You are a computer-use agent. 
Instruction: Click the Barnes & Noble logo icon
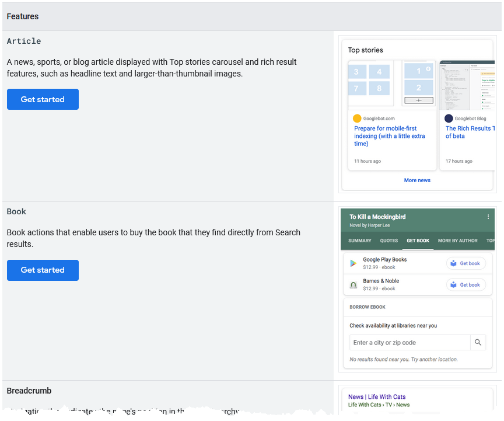[353, 285]
